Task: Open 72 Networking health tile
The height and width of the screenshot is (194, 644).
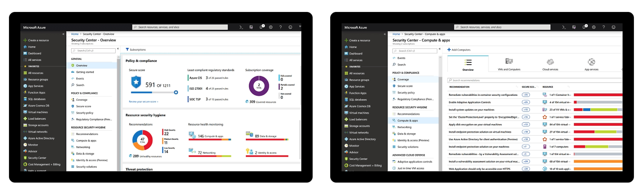Action: (210, 153)
